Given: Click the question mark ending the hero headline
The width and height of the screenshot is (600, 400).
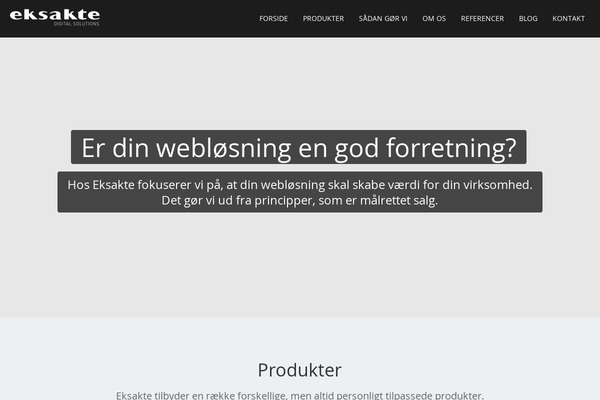Looking at the screenshot, I should [x=511, y=148].
